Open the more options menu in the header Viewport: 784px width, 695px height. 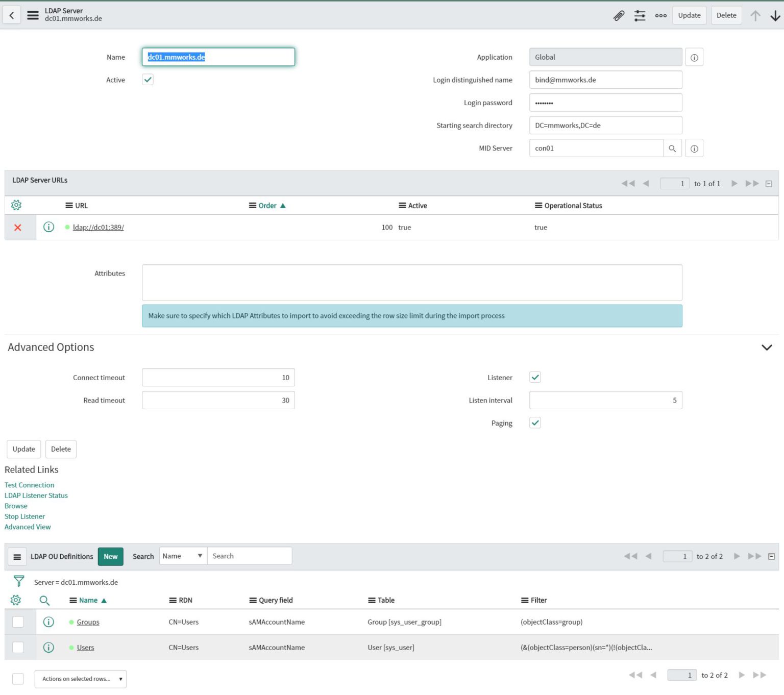point(660,15)
